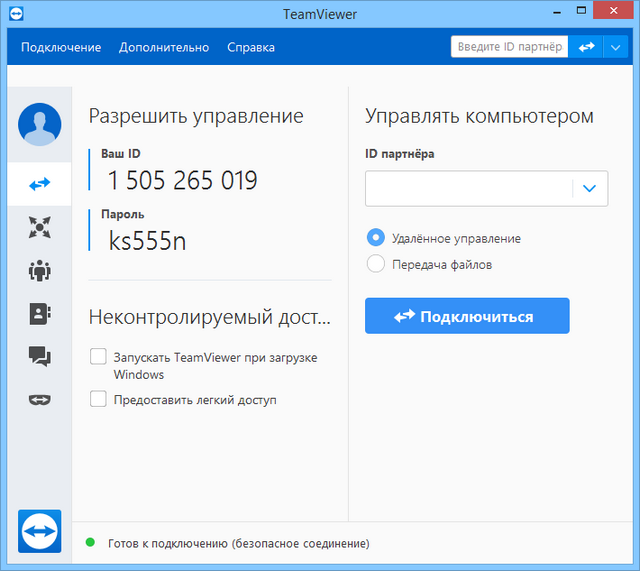This screenshot has height=571, width=640.
Task: Open the 'Справка' menu
Action: tap(250, 47)
